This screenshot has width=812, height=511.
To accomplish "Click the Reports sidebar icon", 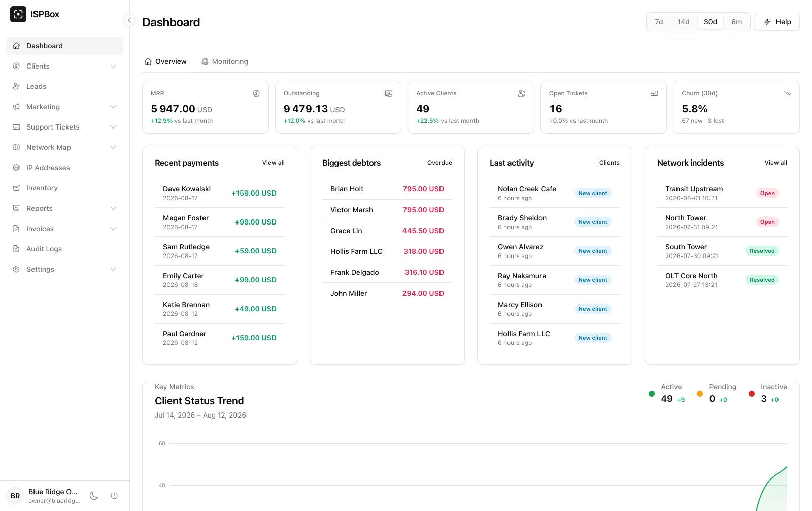I will point(16,208).
